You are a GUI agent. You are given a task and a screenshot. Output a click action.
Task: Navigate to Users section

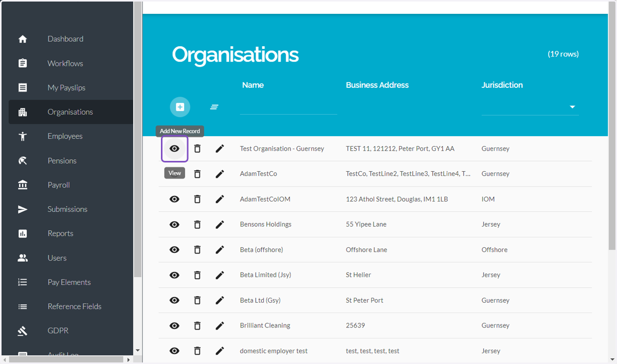[x=71, y=258]
